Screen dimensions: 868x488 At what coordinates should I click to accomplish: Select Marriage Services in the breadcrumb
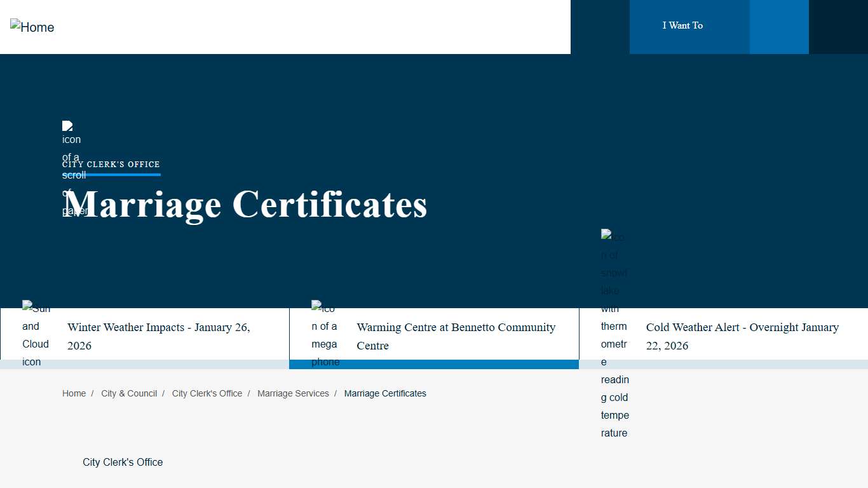[293, 393]
